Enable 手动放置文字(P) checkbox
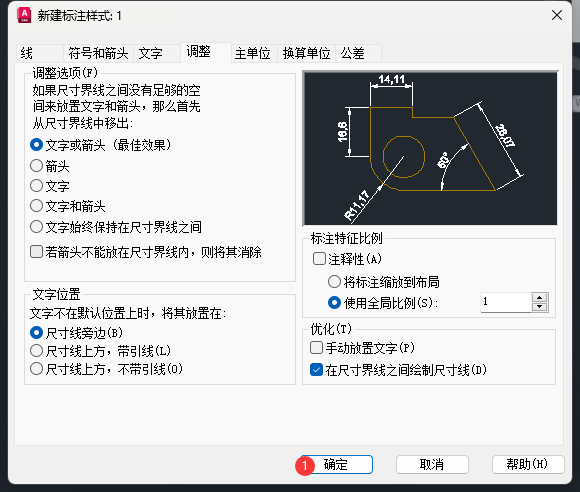 pos(362,348)
